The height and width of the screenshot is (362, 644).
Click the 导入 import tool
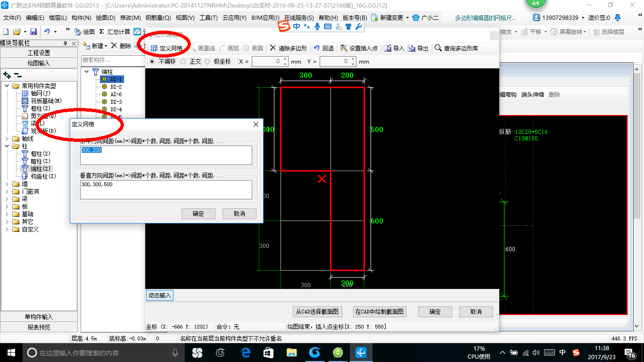[x=394, y=48]
